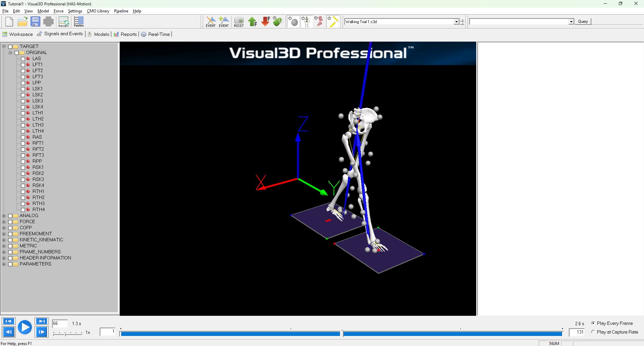
Task: Click the folder icon beside ANALOG
Action: 15,216
